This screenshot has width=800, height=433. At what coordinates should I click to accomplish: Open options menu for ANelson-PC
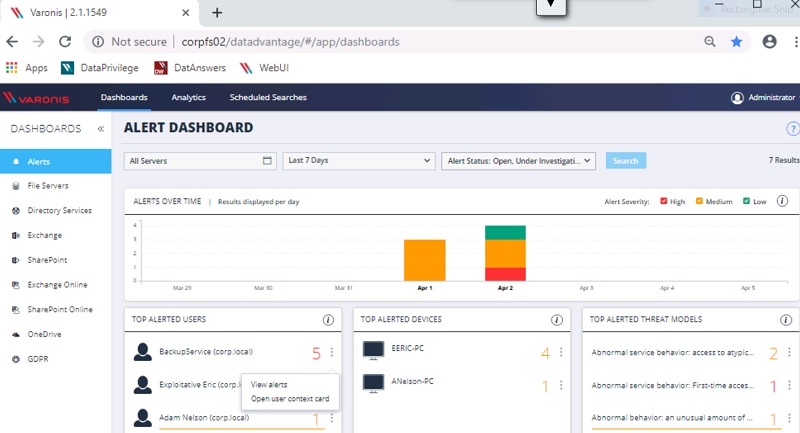coord(561,385)
